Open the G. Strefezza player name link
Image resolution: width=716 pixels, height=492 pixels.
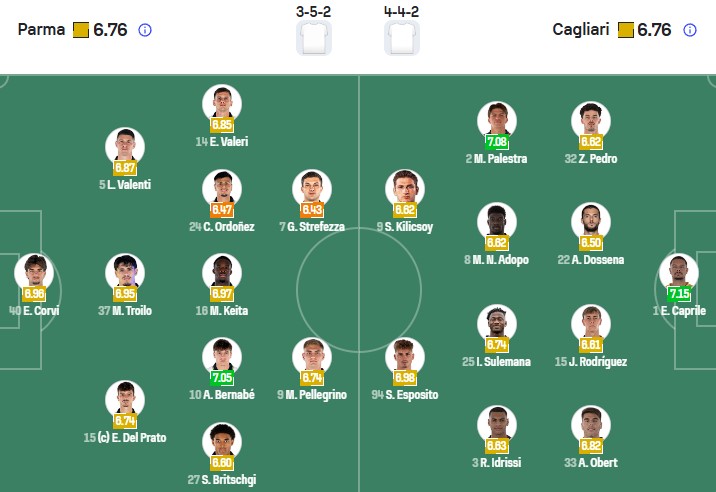(x=311, y=227)
